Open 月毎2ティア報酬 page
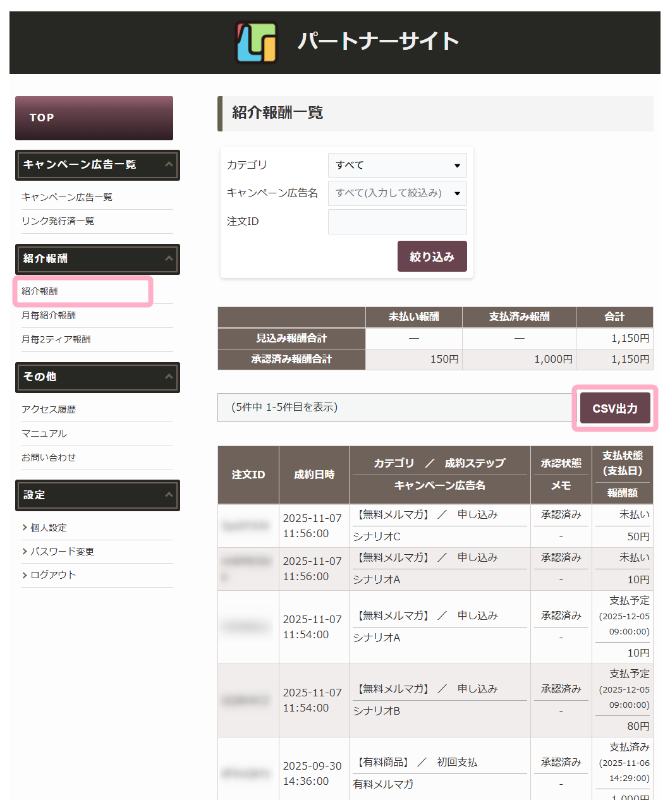The width and height of the screenshot is (670, 812). point(56,339)
